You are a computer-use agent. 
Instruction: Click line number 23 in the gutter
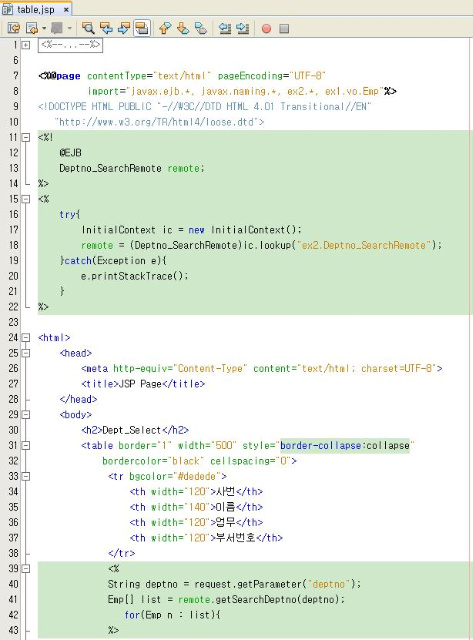pyautogui.click(x=13, y=322)
